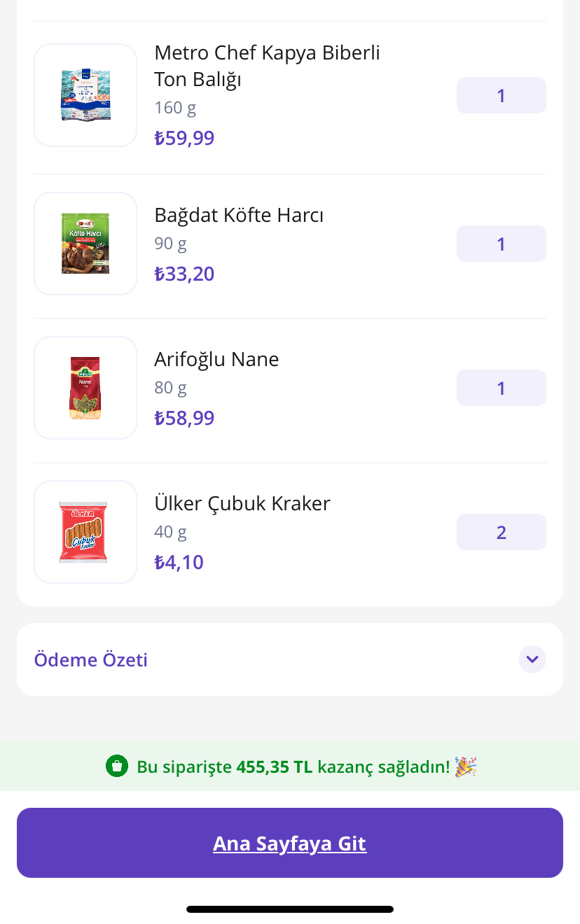This screenshot has height=924, width=580.
Task: Click the Ödeme Özeti label
Action: click(x=91, y=660)
